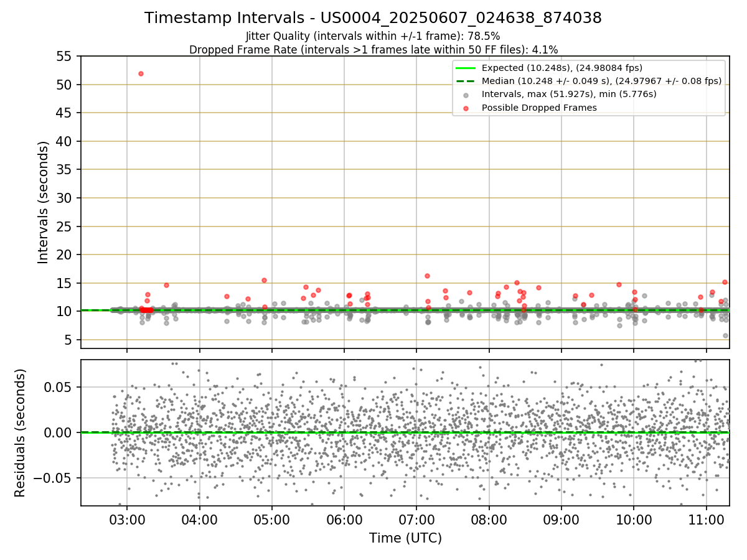Select the Jitter Quality 78.5% subtitle line
747x560 pixels.
(373, 36)
